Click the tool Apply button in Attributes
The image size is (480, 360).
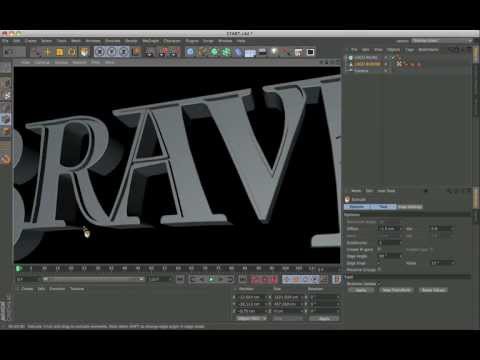pyautogui.click(x=361, y=290)
